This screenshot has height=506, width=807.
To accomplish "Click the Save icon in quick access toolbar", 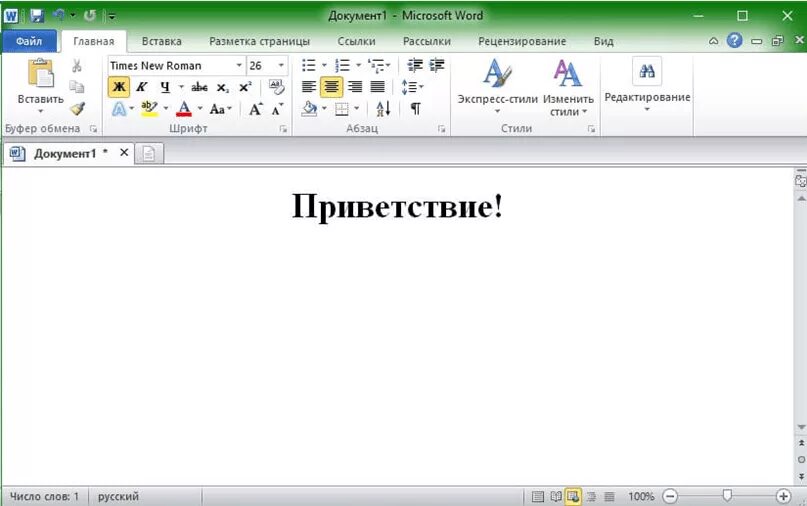I will click(x=37, y=15).
